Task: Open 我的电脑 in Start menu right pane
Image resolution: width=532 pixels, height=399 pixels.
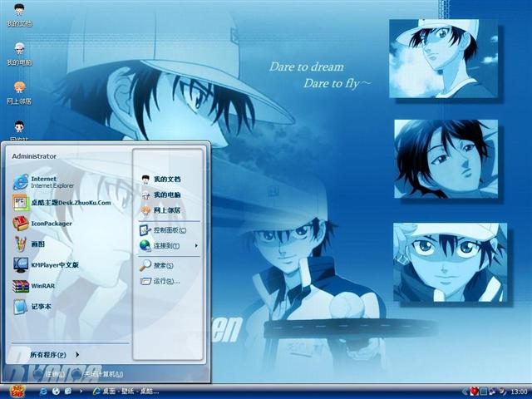Action: 160,195
